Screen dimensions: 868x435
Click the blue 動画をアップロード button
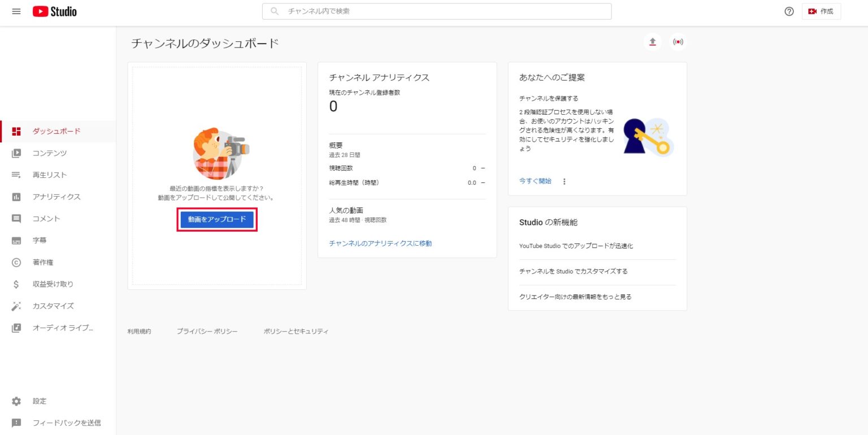click(x=217, y=219)
